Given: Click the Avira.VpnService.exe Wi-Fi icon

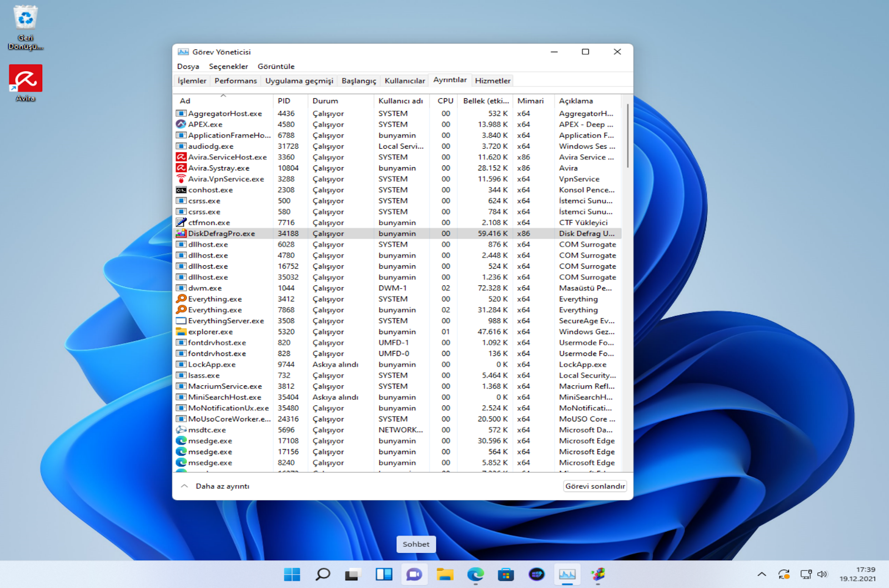Looking at the screenshot, I should coord(181,179).
